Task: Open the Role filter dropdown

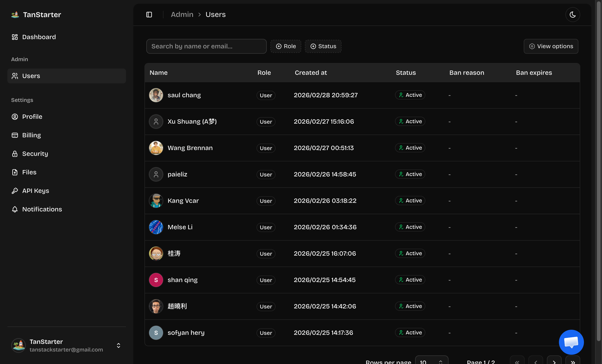Action: click(286, 46)
